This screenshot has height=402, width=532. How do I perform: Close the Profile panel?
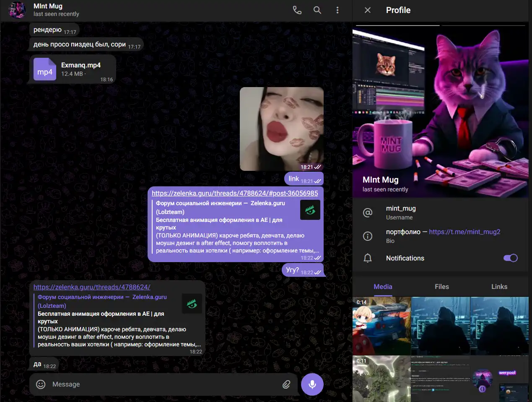click(368, 10)
